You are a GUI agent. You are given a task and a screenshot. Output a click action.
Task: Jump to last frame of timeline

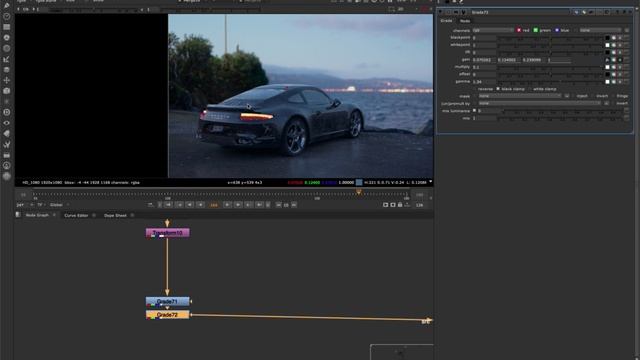[x=259, y=205]
